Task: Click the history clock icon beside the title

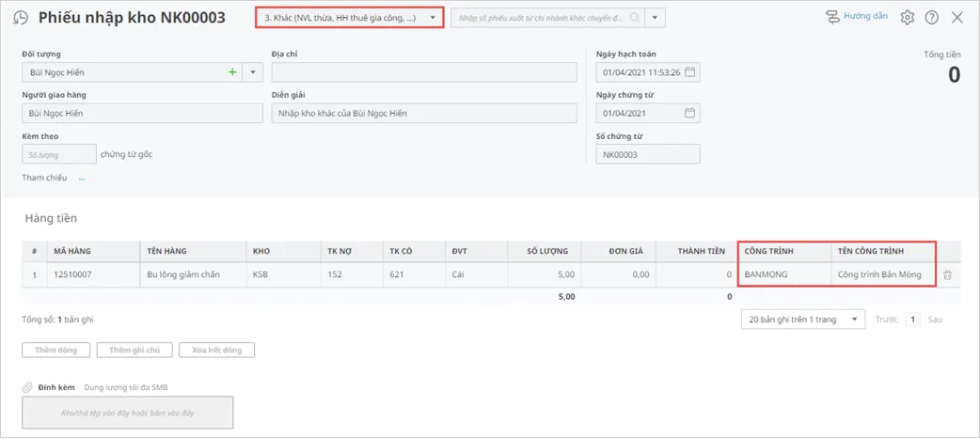Action: [x=21, y=18]
